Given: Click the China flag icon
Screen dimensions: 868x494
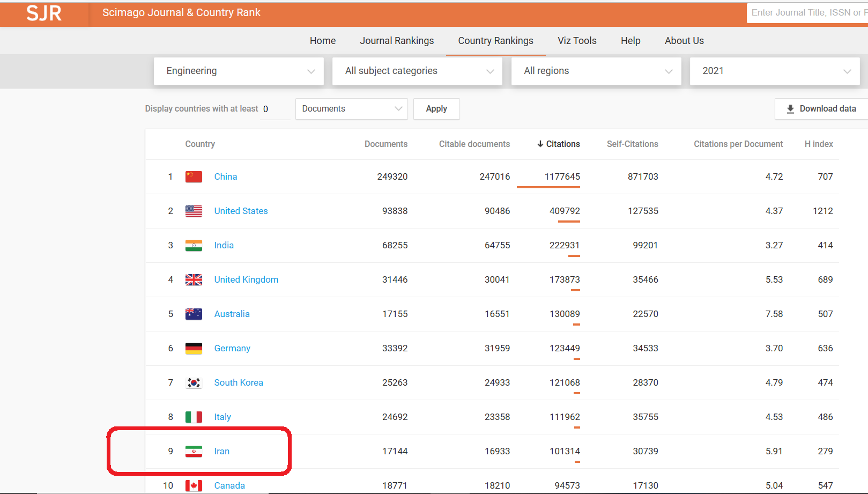Looking at the screenshot, I should tap(194, 176).
